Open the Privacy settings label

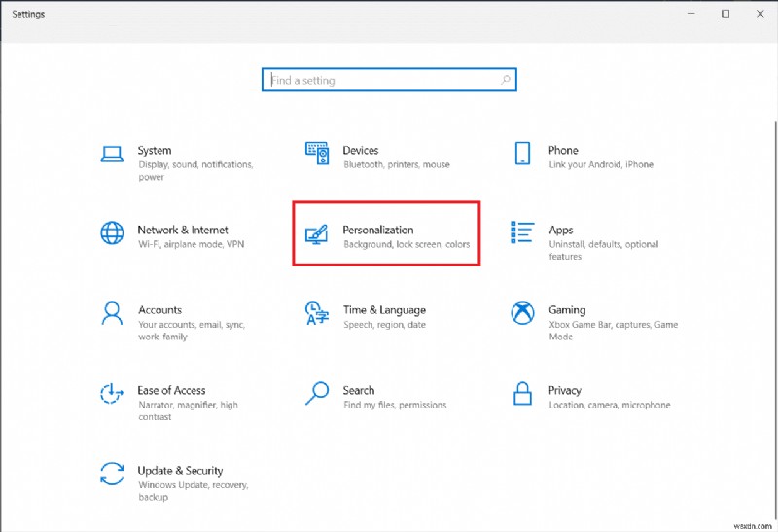[564, 390]
